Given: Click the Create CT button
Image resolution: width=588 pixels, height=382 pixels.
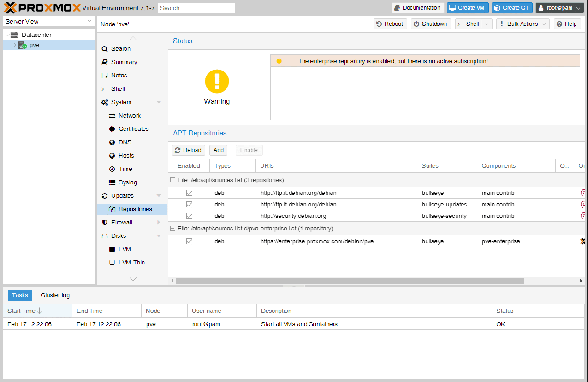Looking at the screenshot, I should 512,8.
